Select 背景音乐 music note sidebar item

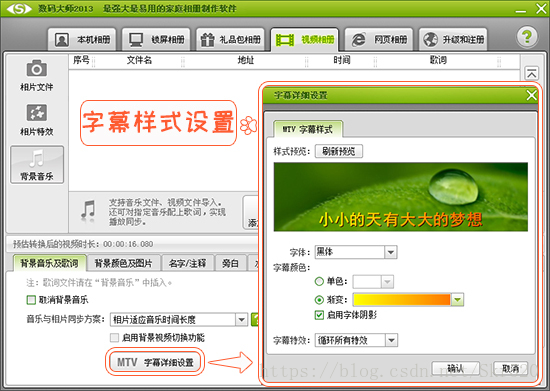click(37, 165)
